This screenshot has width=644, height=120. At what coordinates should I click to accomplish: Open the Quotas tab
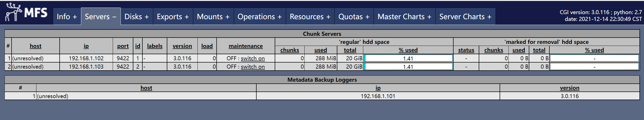354,17
